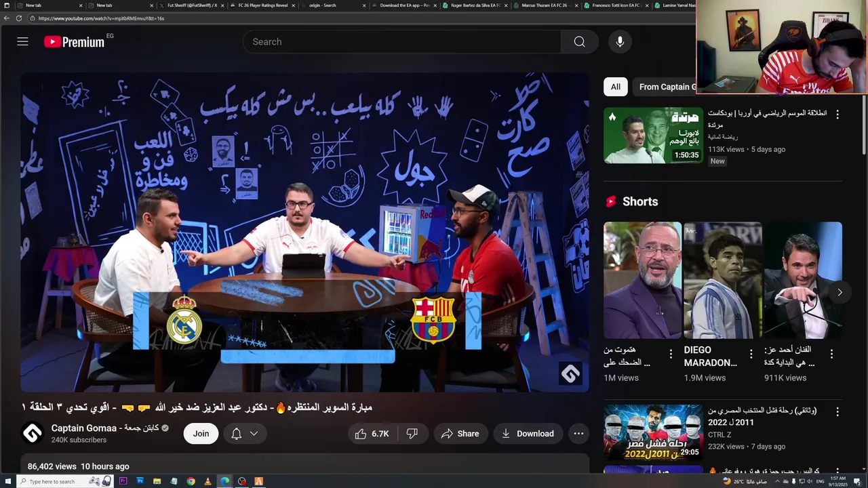Reload the page with the refresh icon

(x=19, y=18)
